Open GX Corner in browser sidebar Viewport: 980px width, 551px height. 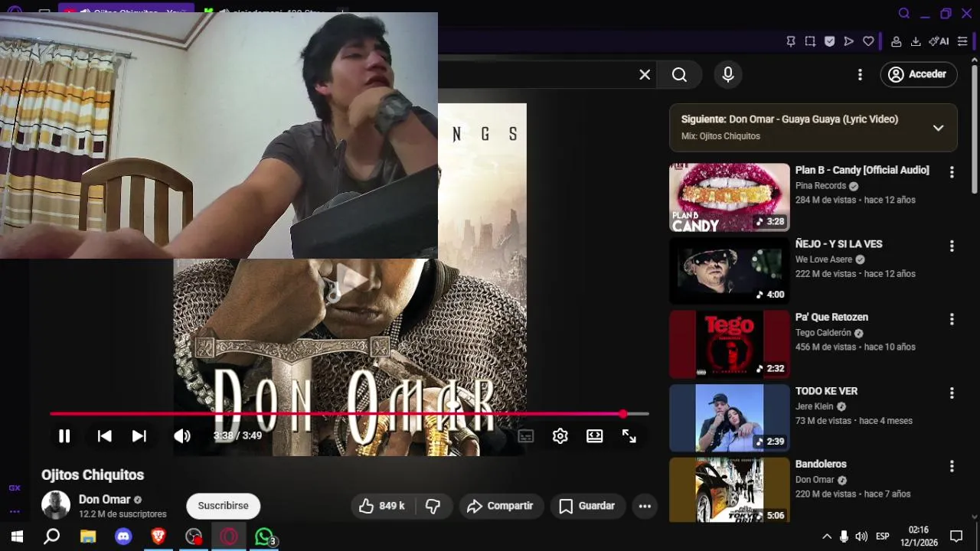click(x=15, y=487)
